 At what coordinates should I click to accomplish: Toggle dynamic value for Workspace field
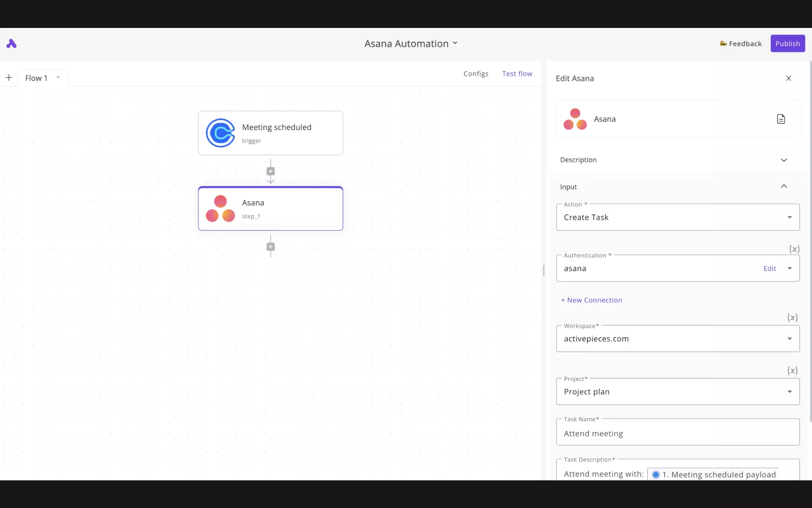tap(792, 317)
